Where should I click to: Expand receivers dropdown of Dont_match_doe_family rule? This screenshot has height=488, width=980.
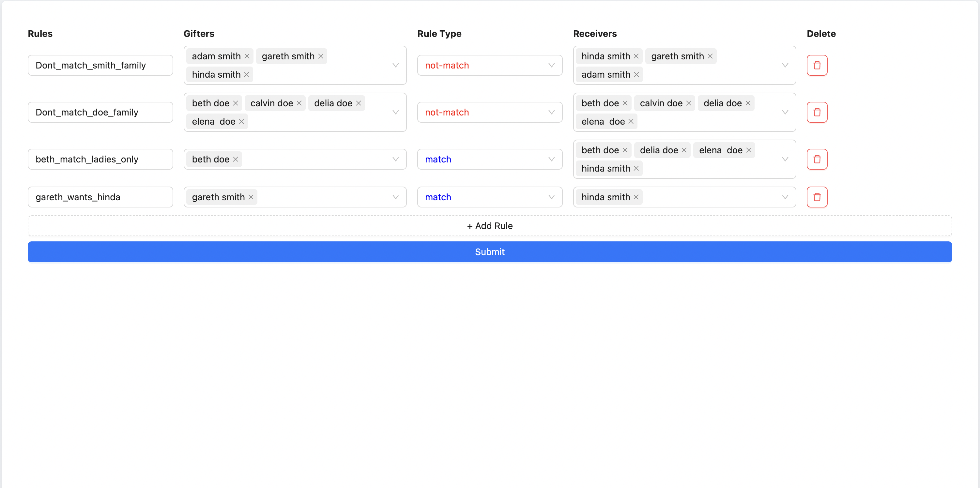pos(785,112)
